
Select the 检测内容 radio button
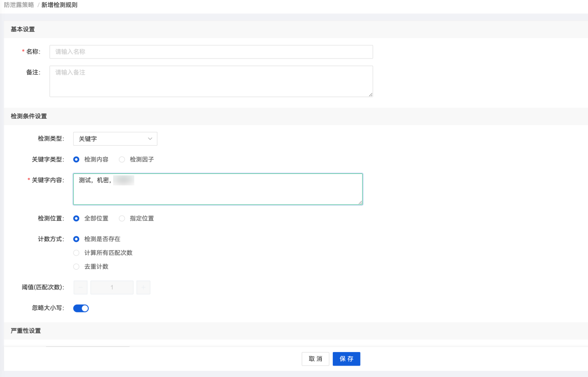pyautogui.click(x=76, y=160)
